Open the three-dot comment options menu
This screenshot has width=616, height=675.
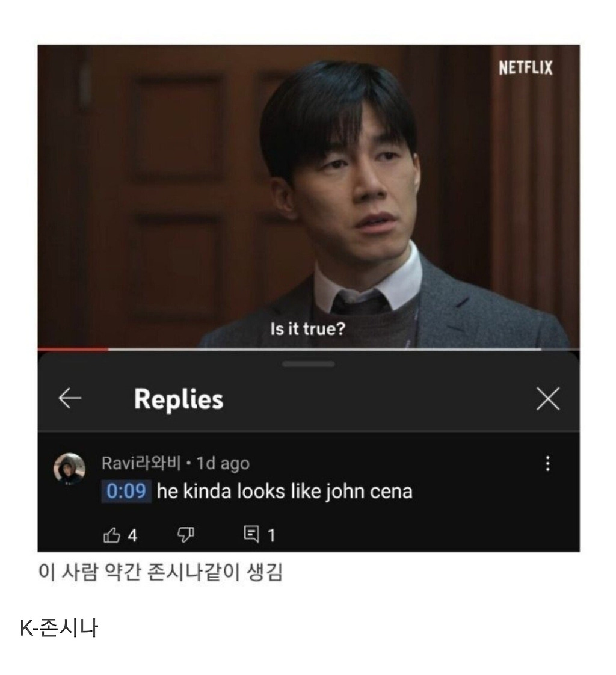(x=547, y=464)
